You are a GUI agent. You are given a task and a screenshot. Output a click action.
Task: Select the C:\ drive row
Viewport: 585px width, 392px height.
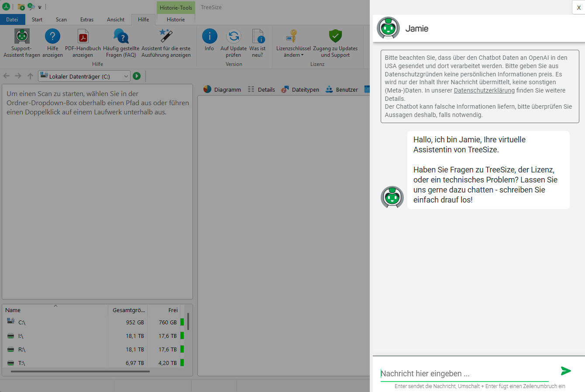pos(94,322)
